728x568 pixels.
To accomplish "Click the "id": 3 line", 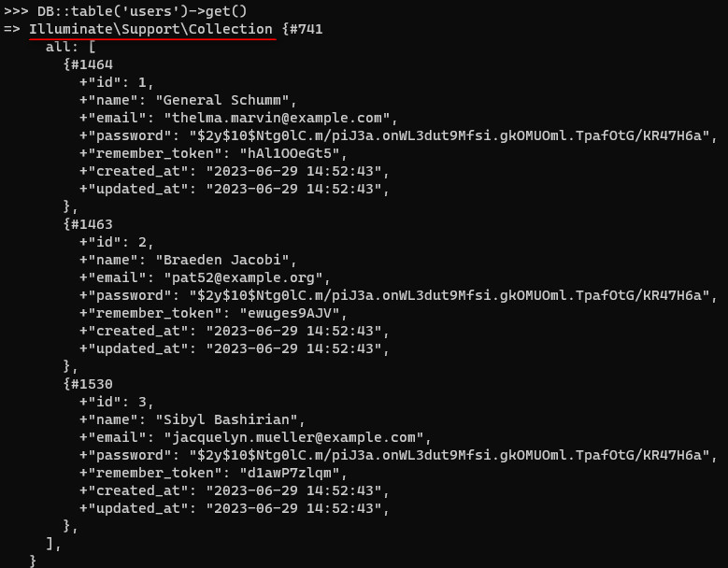I will click(116, 402).
